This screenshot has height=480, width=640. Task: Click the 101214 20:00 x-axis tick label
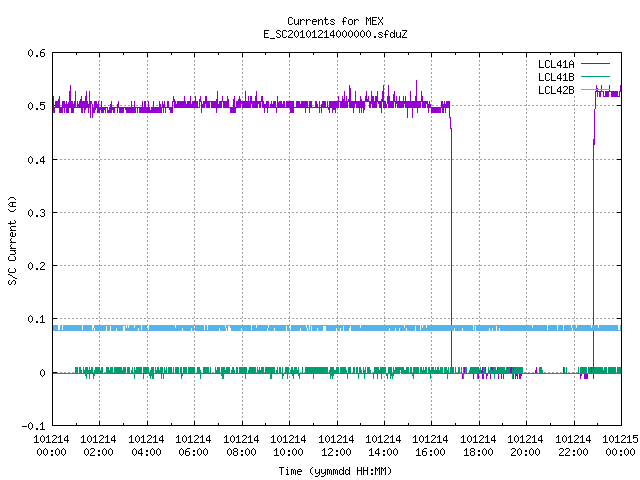click(525, 445)
